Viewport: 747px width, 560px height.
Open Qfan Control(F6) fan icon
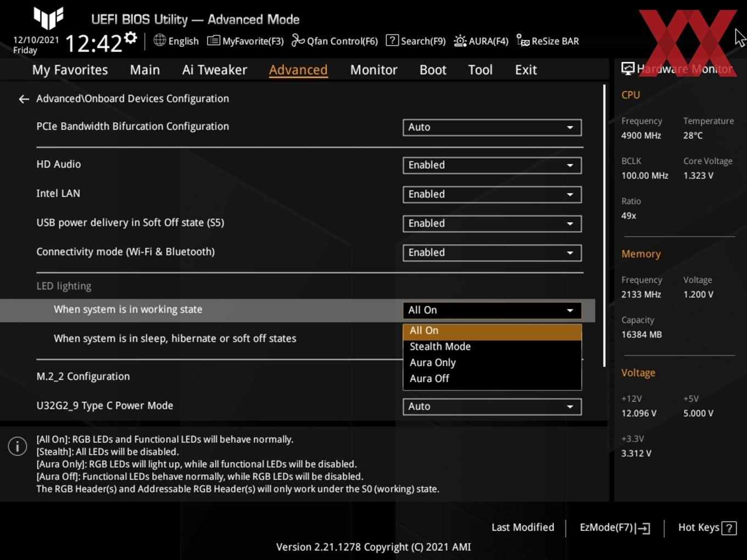(298, 41)
